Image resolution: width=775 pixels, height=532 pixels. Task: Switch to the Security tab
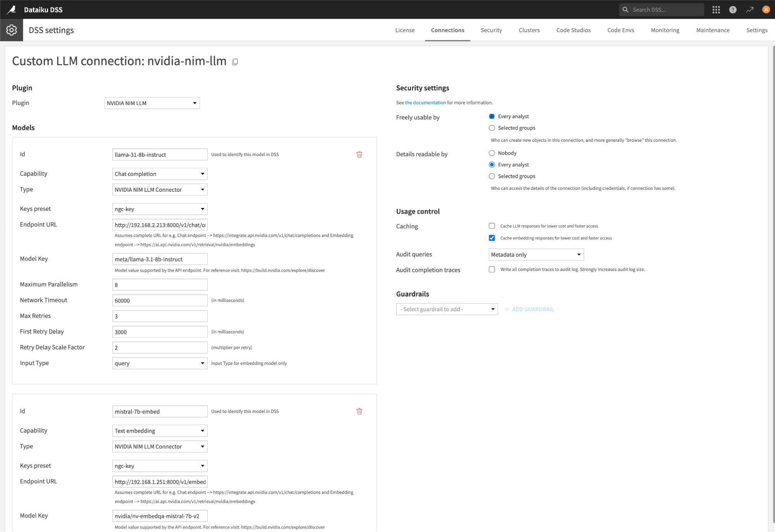point(491,30)
